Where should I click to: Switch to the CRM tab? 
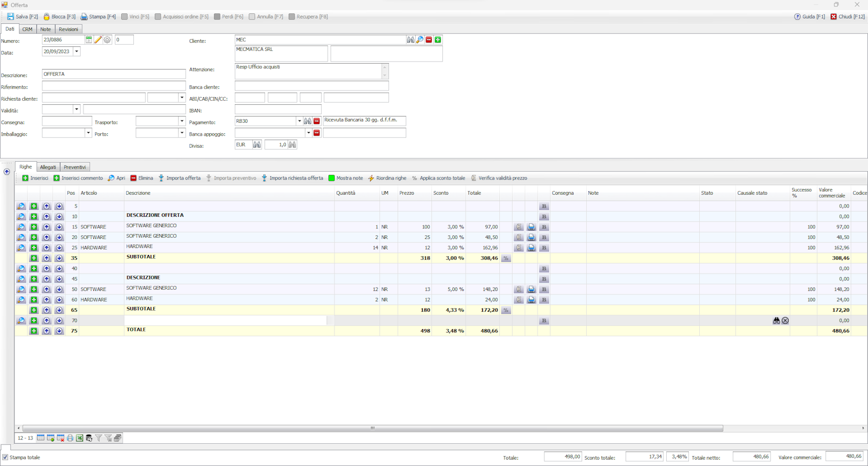(27, 29)
